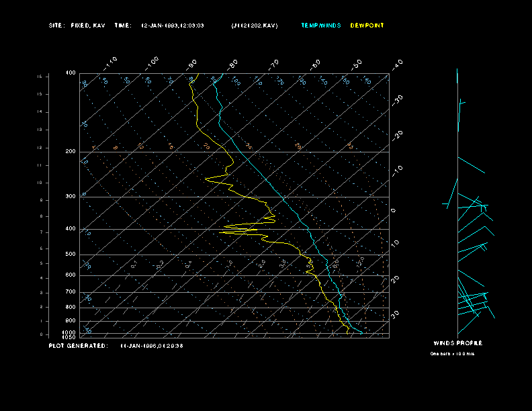
Task: Click the 900 pressure level label
Action: 71,321
